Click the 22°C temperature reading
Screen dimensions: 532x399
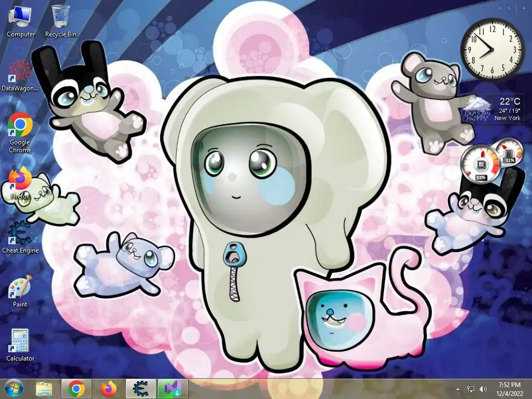[510, 101]
